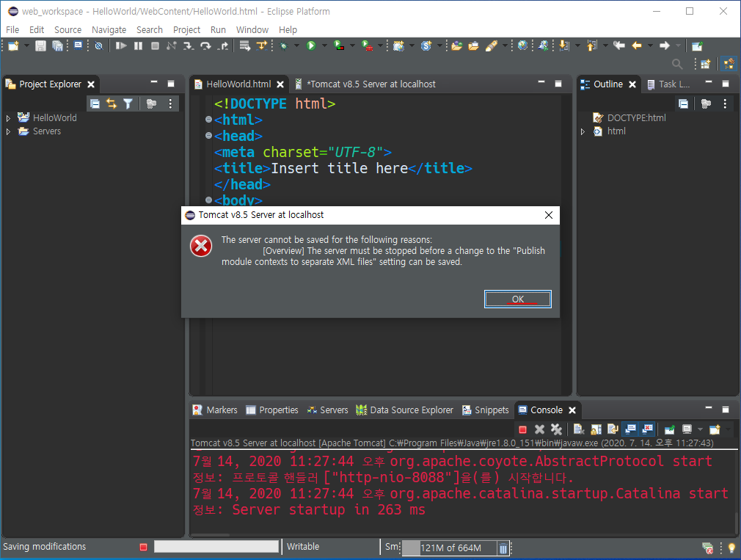The height and width of the screenshot is (560, 741).
Task: Click the filter funnel icon in Project Explorer
Action: [x=128, y=103]
